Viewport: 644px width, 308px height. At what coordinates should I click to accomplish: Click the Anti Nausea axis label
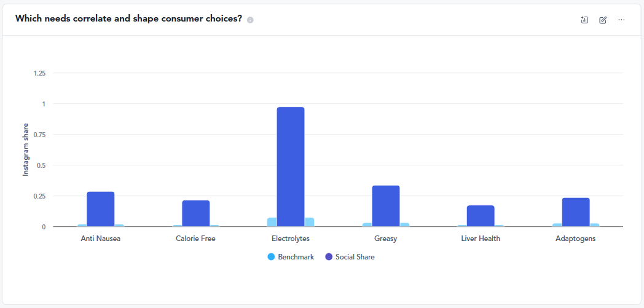pos(100,239)
